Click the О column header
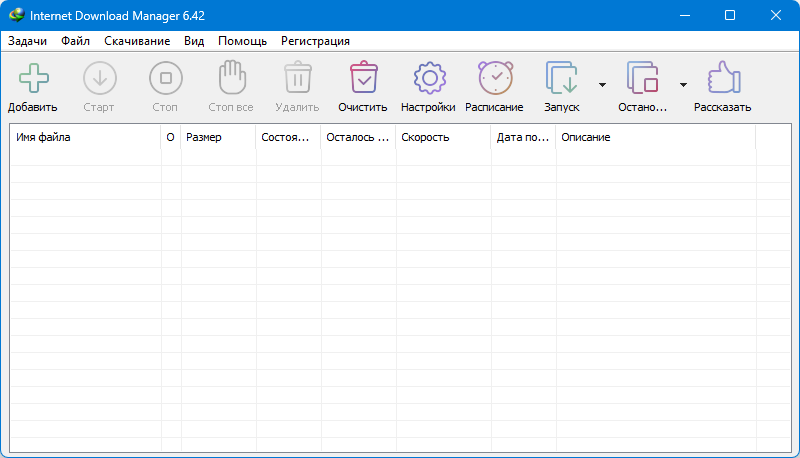 [x=170, y=137]
